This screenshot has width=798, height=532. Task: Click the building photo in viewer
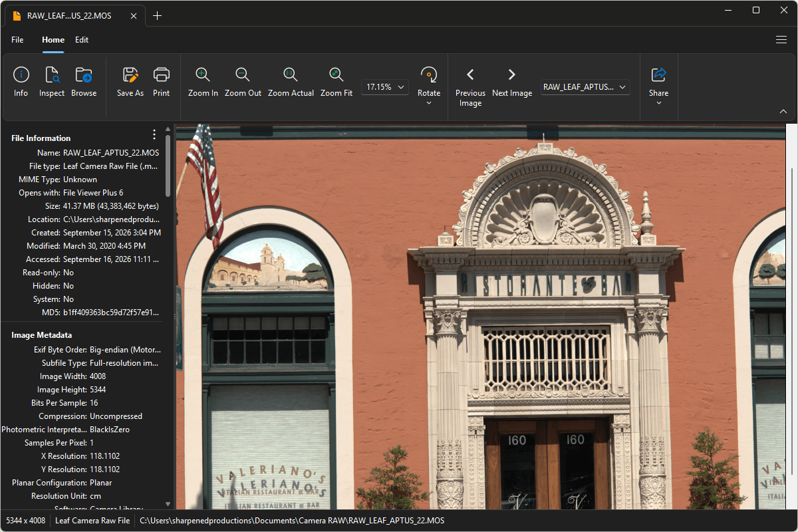480,317
